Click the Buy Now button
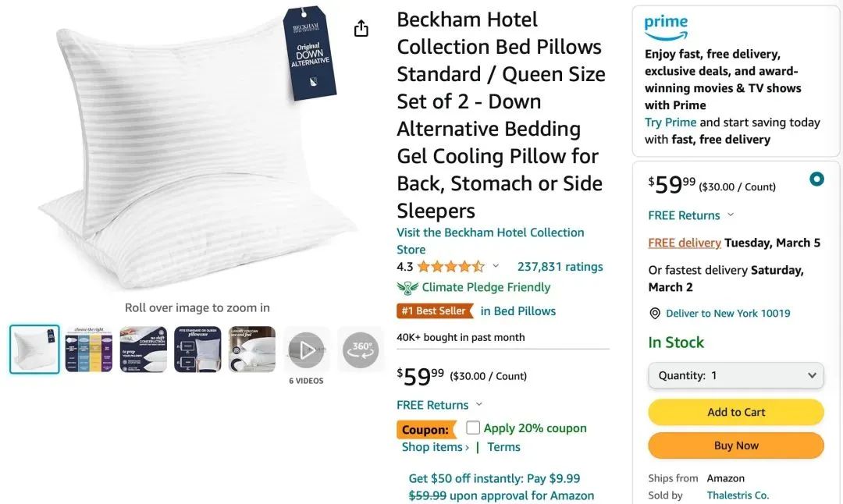This screenshot has height=504, width=843. [x=736, y=445]
